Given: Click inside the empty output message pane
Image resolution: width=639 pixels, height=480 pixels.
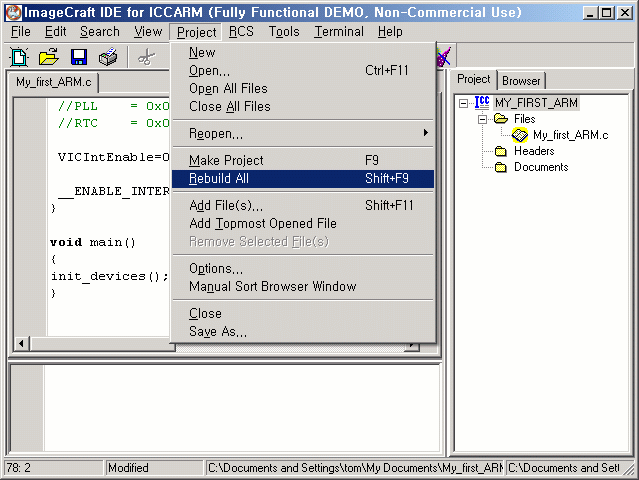Looking at the screenshot, I should [242, 408].
